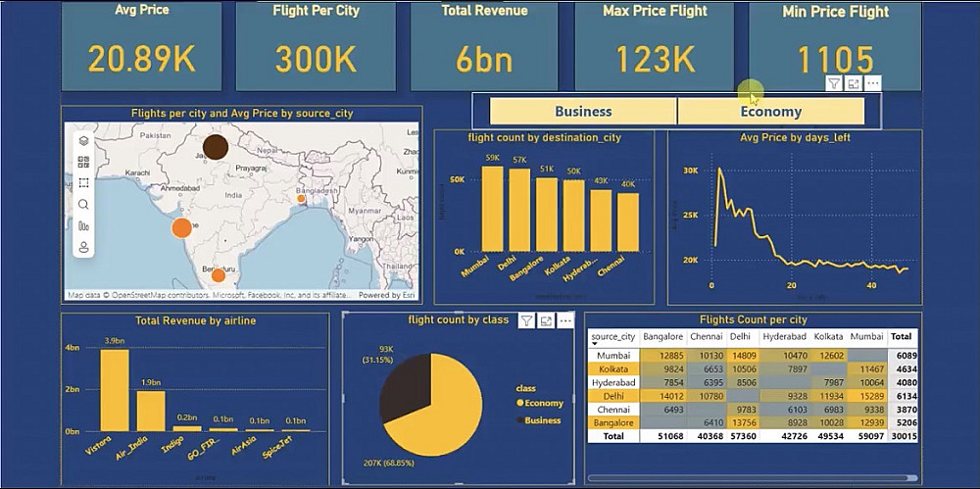980x489 pixels.
Task: Select the Mumbai 59K destination bar
Action: point(493,209)
